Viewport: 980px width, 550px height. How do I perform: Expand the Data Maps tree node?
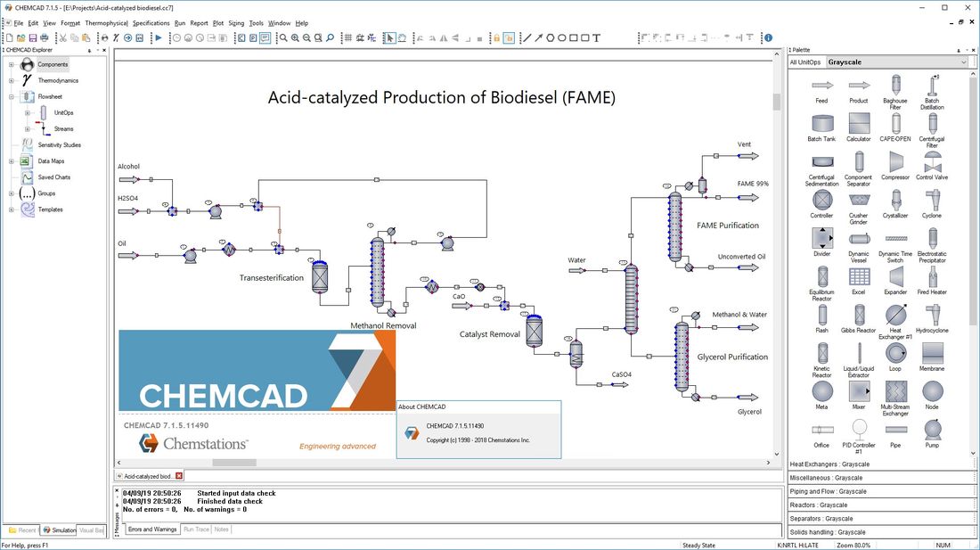click(x=11, y=161)
